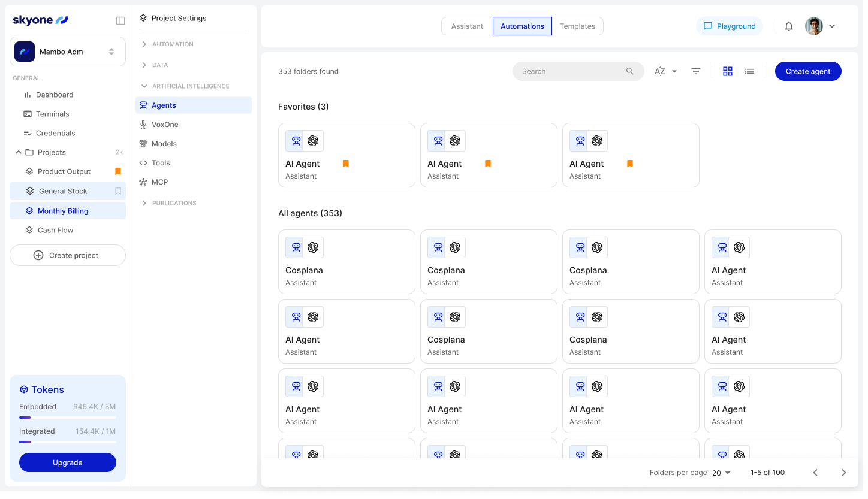This screenshot has width=868, height=499.
Task: Click the Dashboard item in the sidebar
Action: point(55,95)
